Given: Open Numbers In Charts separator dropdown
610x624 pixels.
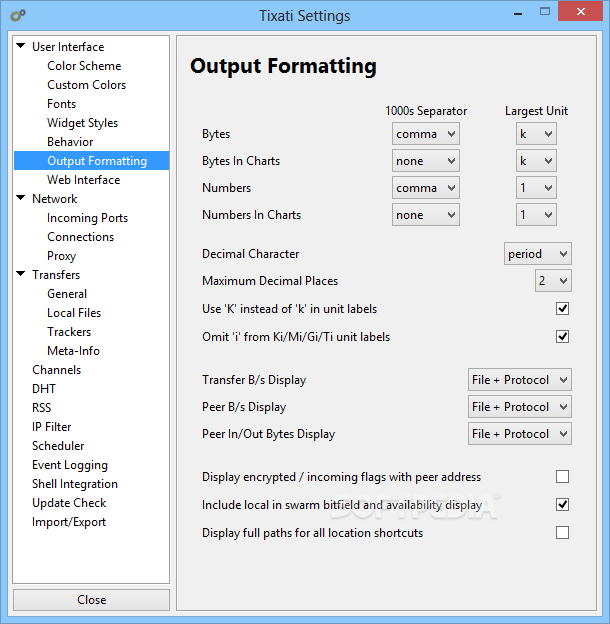Looking at the screenshot, I should tap(425, 215).
